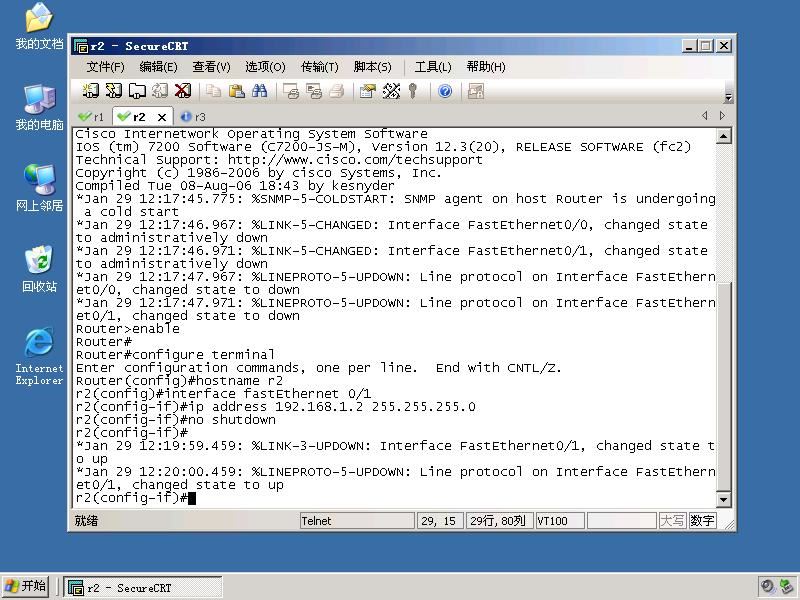
Task: Click the Disconnect red X icon
Action: pos(183,91)
